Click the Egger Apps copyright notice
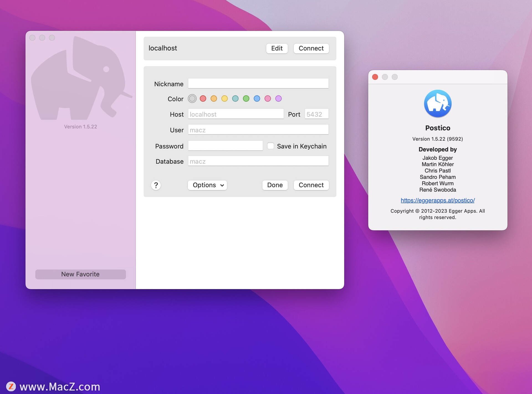532x394 pixels. 438,214
